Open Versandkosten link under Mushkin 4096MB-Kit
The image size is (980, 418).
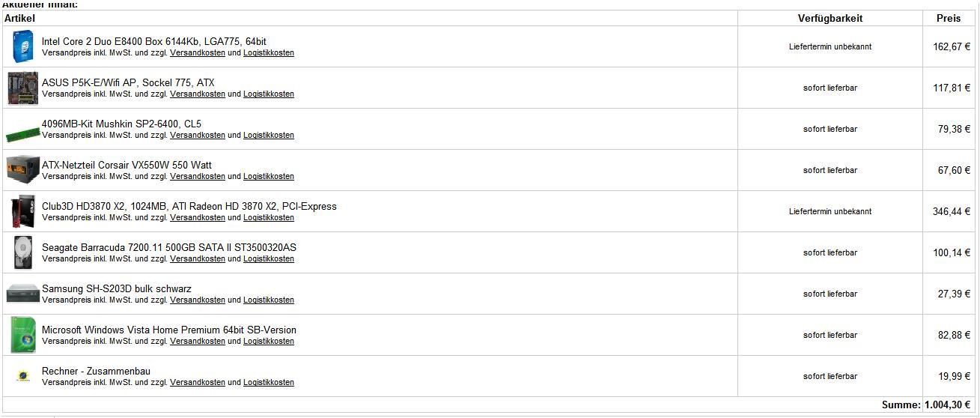click(x=198, y=136)
